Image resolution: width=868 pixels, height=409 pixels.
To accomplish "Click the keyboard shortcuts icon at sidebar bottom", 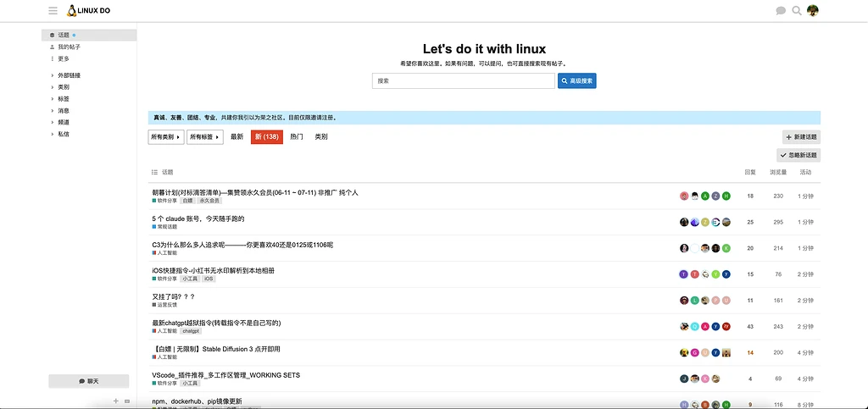I will pos(127,401).
